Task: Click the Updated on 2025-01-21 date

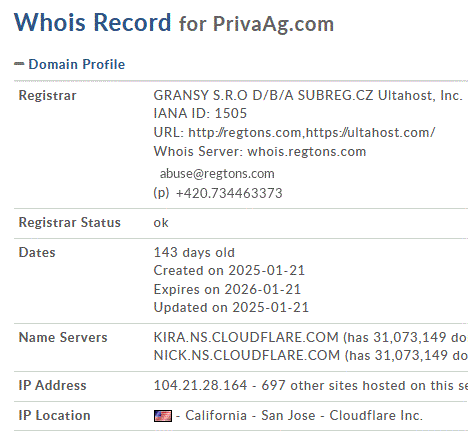Action: [231, 307]
